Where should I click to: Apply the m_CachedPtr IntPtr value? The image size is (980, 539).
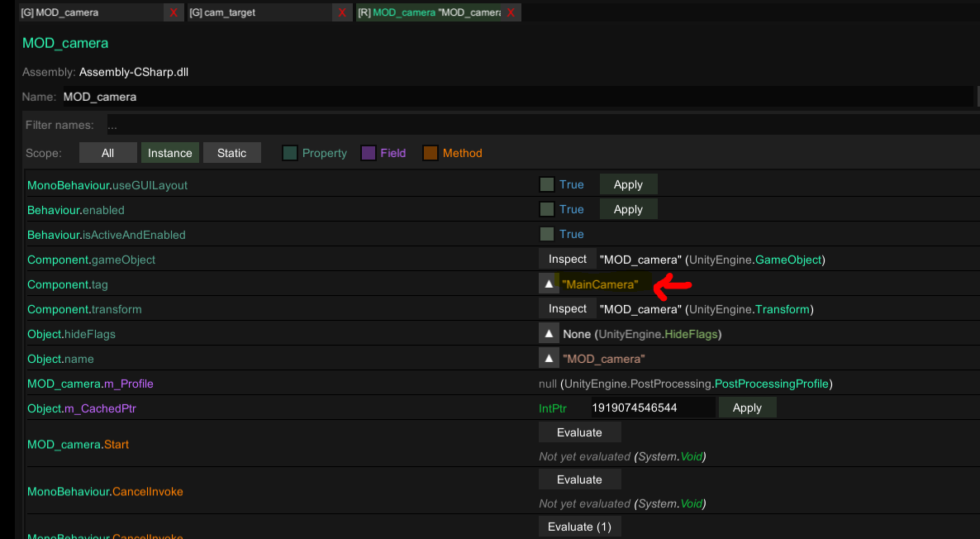[x=747, y=408]
